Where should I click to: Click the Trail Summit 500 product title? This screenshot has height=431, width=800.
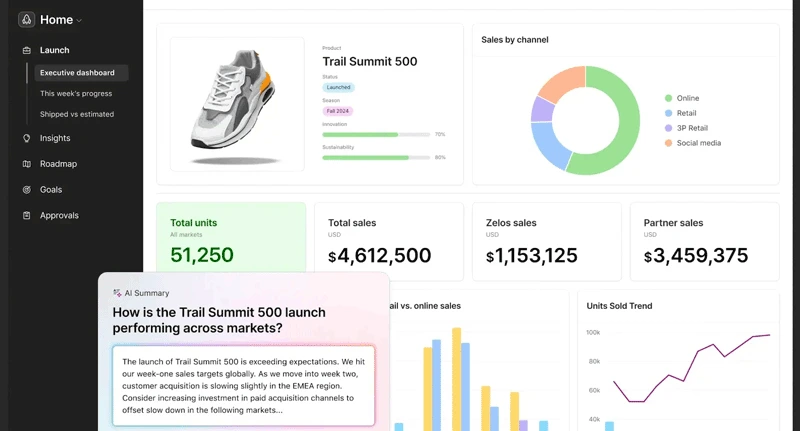tap(370, 61)
